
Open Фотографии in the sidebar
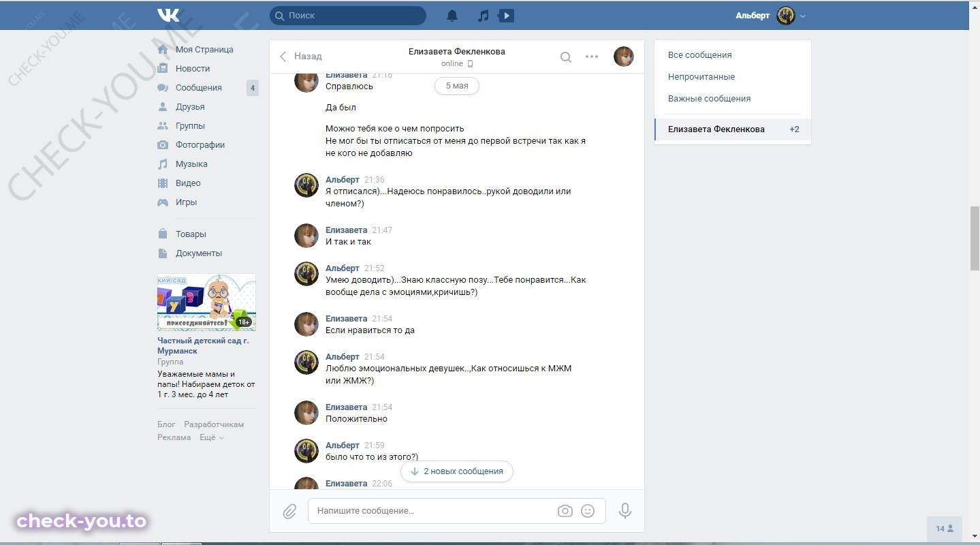coord(200,145)
